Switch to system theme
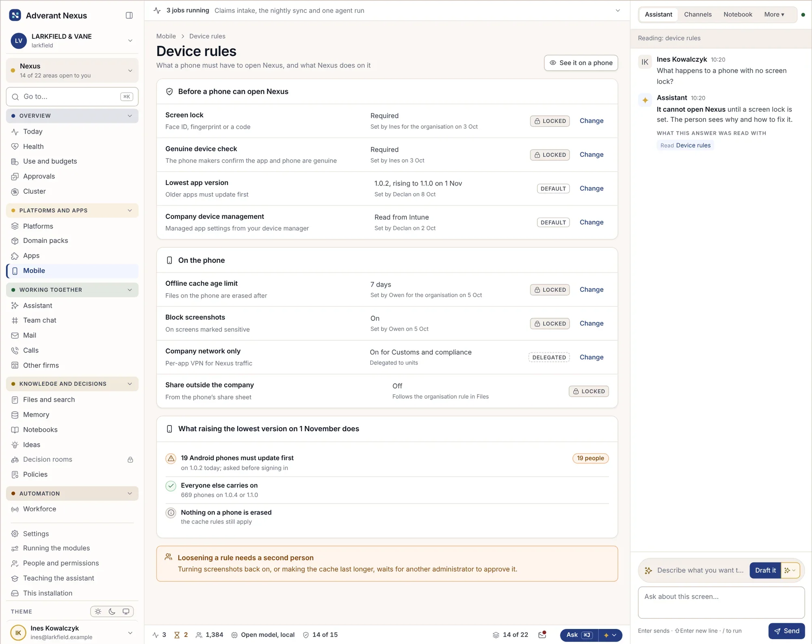Image resolution: width=812 pixels, height=644 pixels. pyautogui.click(x=126, y=612)
